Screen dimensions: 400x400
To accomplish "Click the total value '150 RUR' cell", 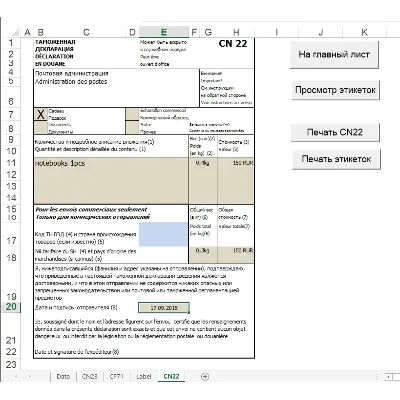I will tap(236, 255).
